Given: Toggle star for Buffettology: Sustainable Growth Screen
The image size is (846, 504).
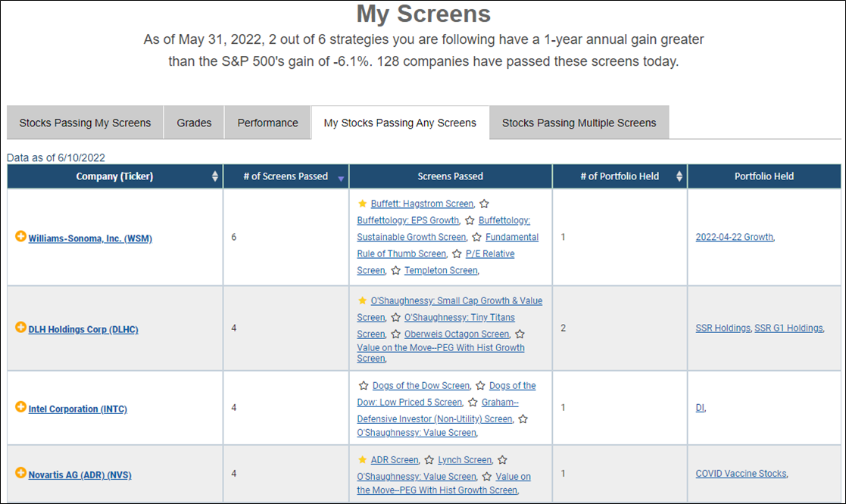Looking at the screenshot, I should (x=470, y=220).
